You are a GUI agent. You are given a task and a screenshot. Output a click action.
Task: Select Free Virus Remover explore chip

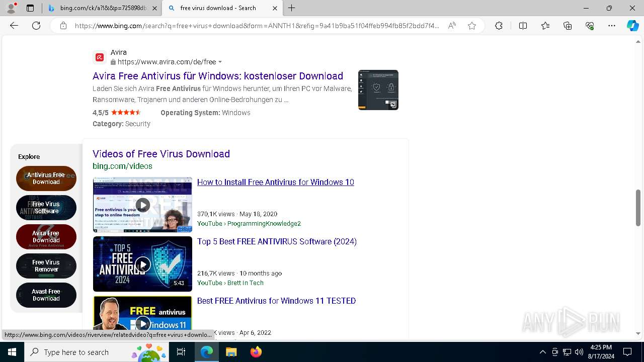pyautogui.click(x=46, y=266)
